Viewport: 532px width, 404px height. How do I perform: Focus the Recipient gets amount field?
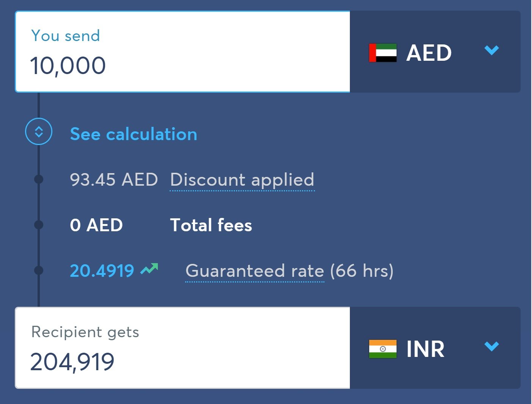pos(183,348)
